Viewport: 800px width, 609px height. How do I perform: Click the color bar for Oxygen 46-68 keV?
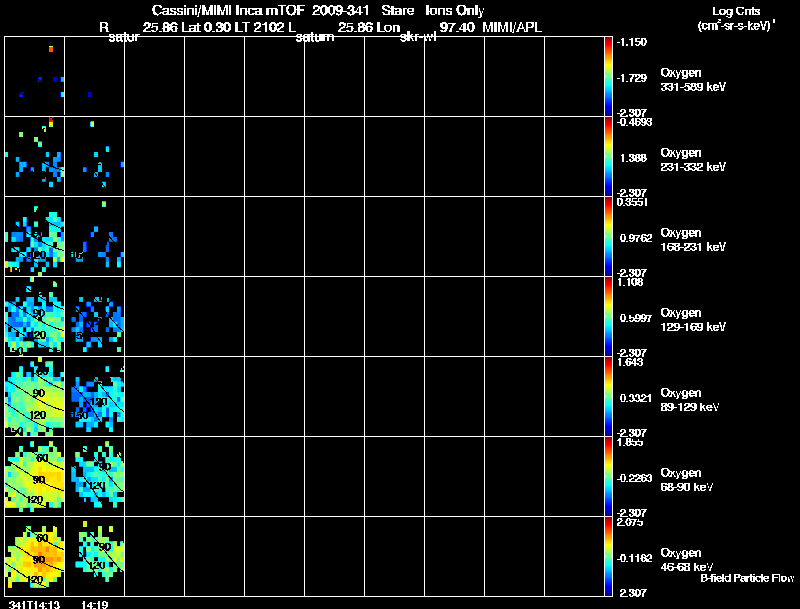tap(608, 556)
